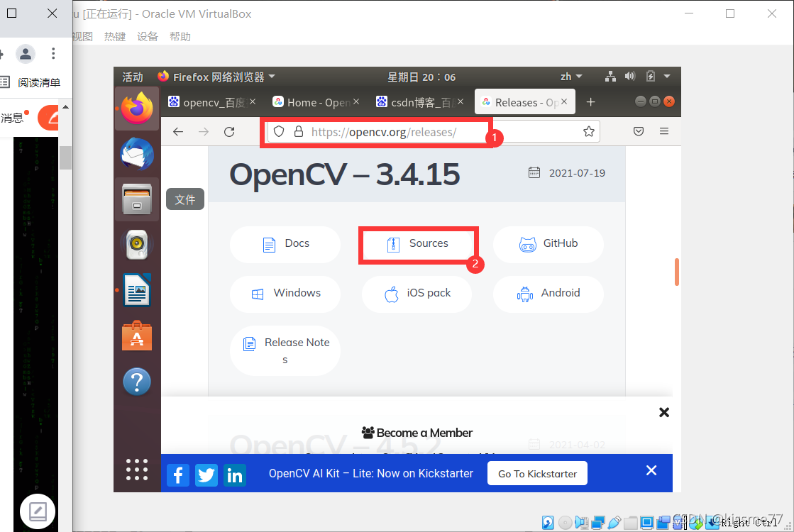Download the iOS pack
Viewport: 794px width, 532px height.
pos(417,294)
